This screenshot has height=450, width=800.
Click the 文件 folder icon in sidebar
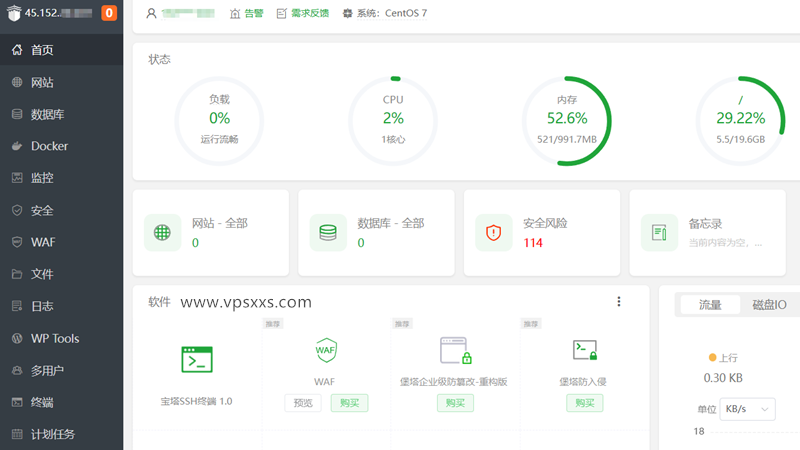pos(17,274)
